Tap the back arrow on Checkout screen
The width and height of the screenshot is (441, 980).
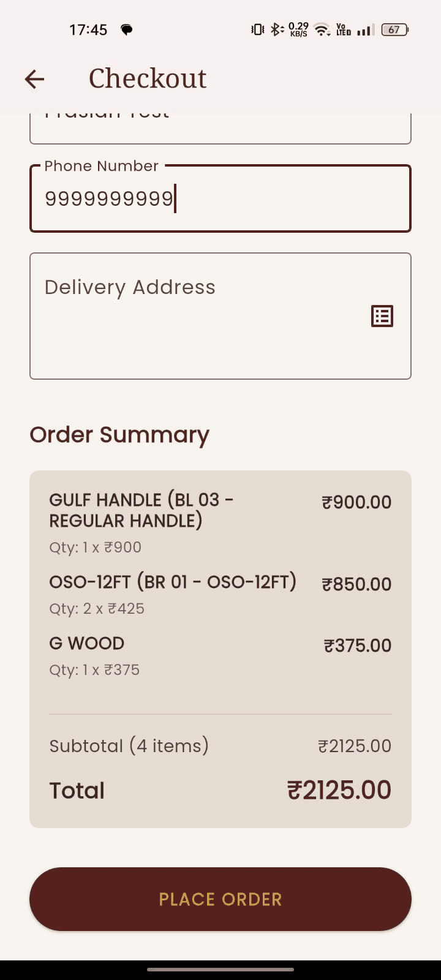tap(34, 78)
